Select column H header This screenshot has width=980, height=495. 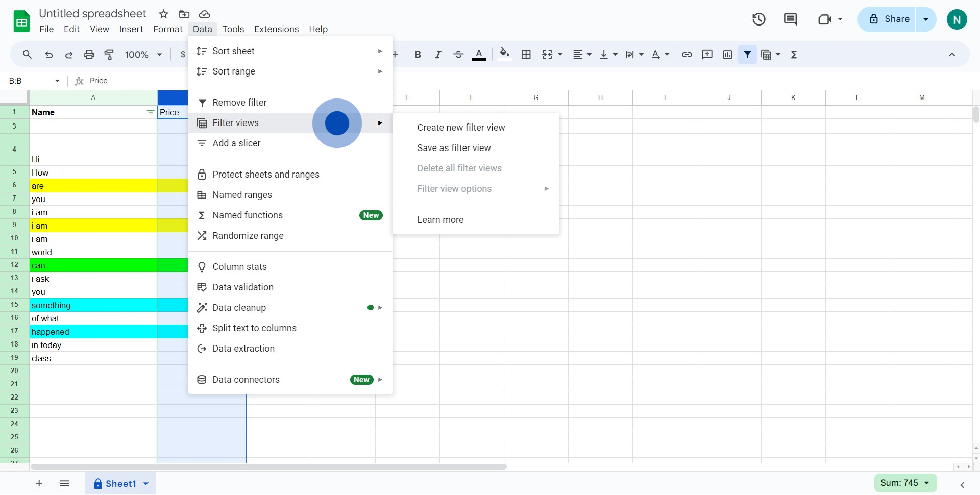(600, 97)
